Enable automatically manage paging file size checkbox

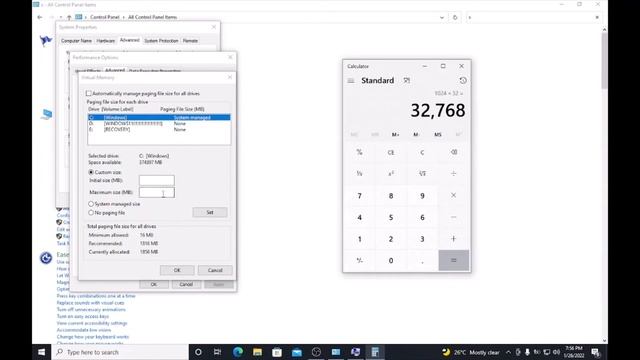[x=89, y=93]
